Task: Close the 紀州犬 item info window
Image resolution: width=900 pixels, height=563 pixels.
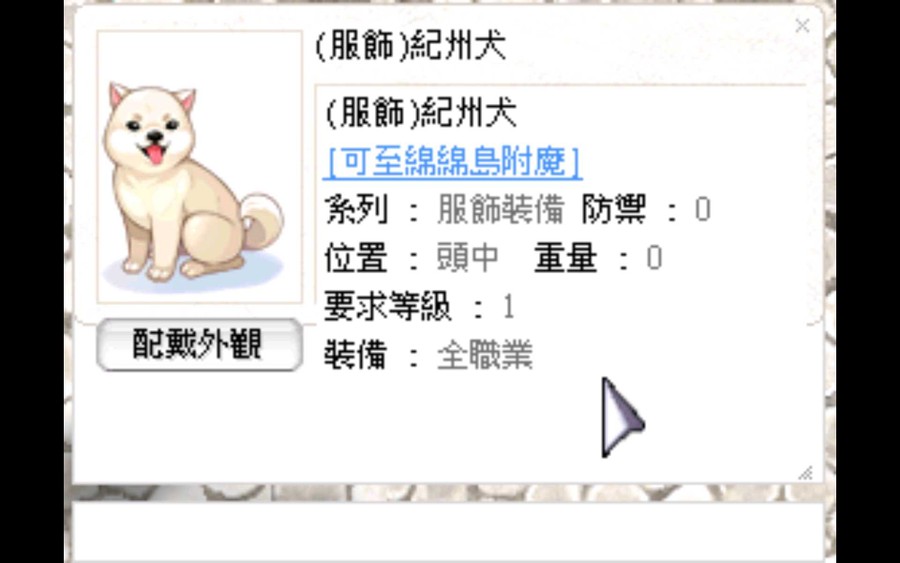Action: 802,26
